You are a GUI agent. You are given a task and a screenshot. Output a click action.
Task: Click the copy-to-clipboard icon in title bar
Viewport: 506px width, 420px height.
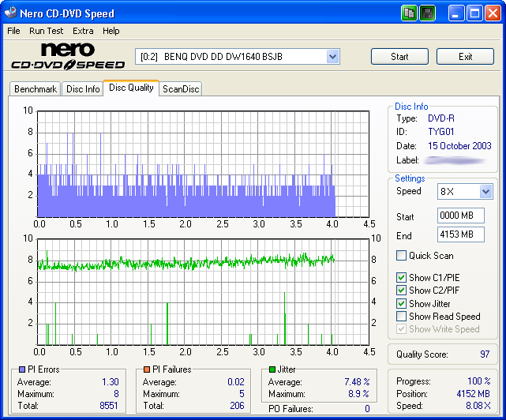tap(409, 13)
